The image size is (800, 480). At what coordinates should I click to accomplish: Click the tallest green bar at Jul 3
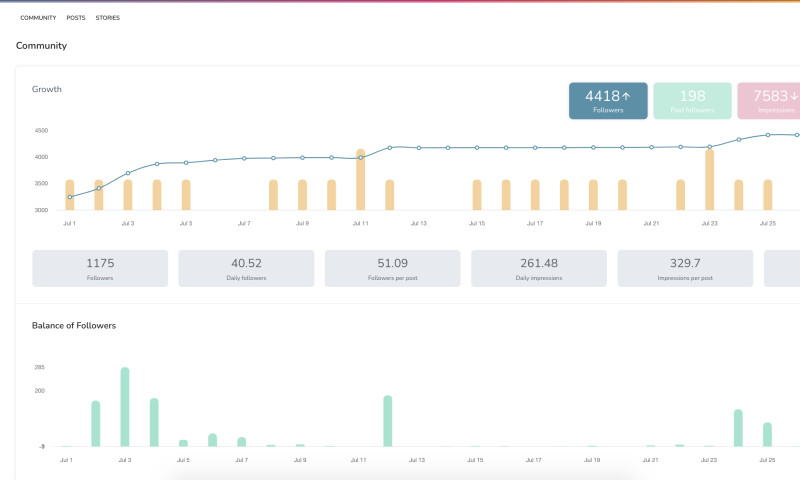(125, 407)
